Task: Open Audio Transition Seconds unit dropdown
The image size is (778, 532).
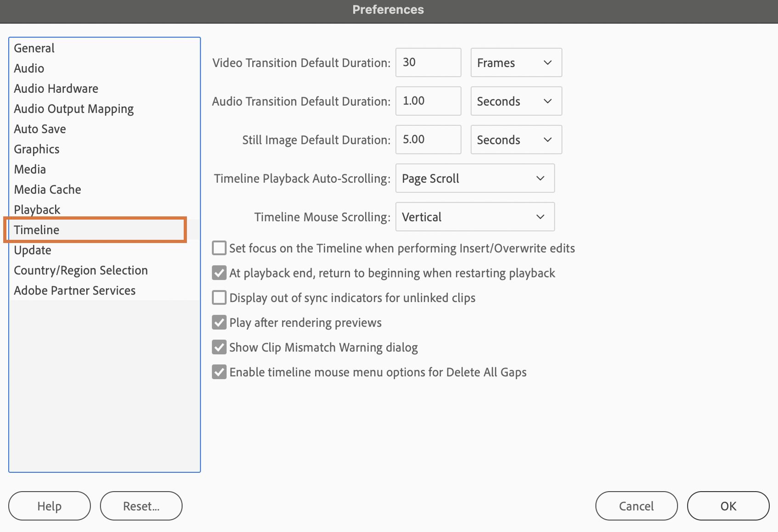Action: click(x=516, y=101)
